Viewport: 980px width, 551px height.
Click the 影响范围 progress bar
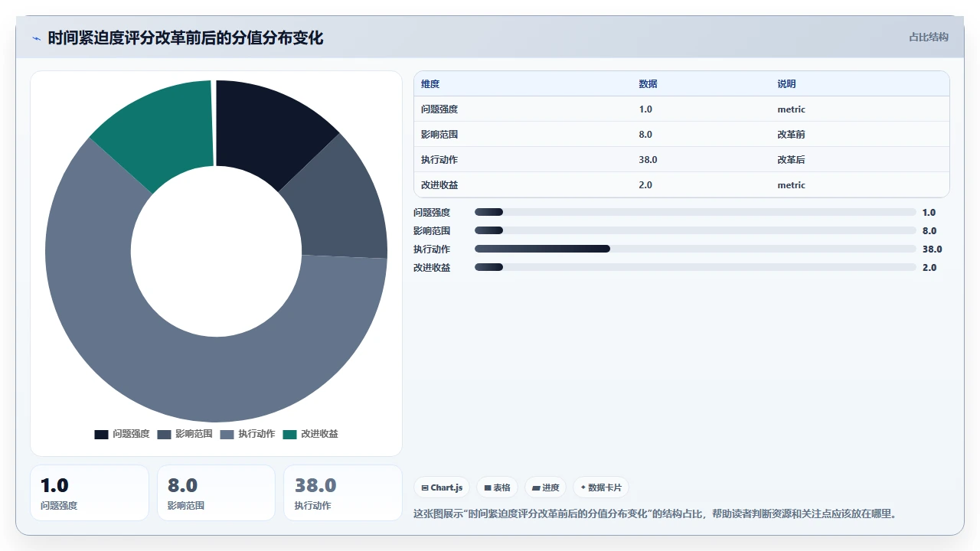[x=695, y=230]
